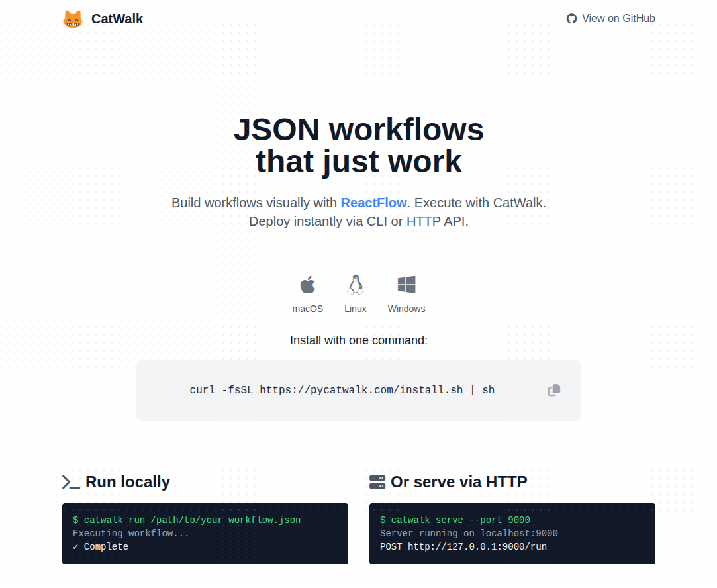Image resolution: width=717 pixels, height=588 pixels.
Task: Select the Linux penguin icon
Action: [x=356, y=284]
